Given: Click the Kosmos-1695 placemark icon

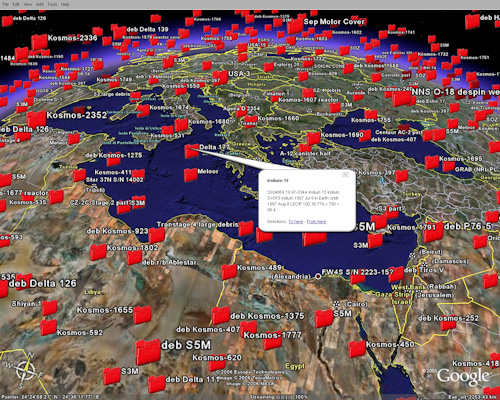Looking at the screenshot, I should 432,162.
